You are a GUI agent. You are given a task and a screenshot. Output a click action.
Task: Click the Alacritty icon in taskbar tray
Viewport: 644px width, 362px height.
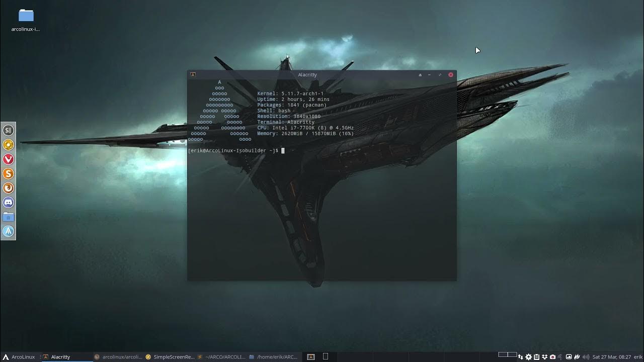pos(311,357)
